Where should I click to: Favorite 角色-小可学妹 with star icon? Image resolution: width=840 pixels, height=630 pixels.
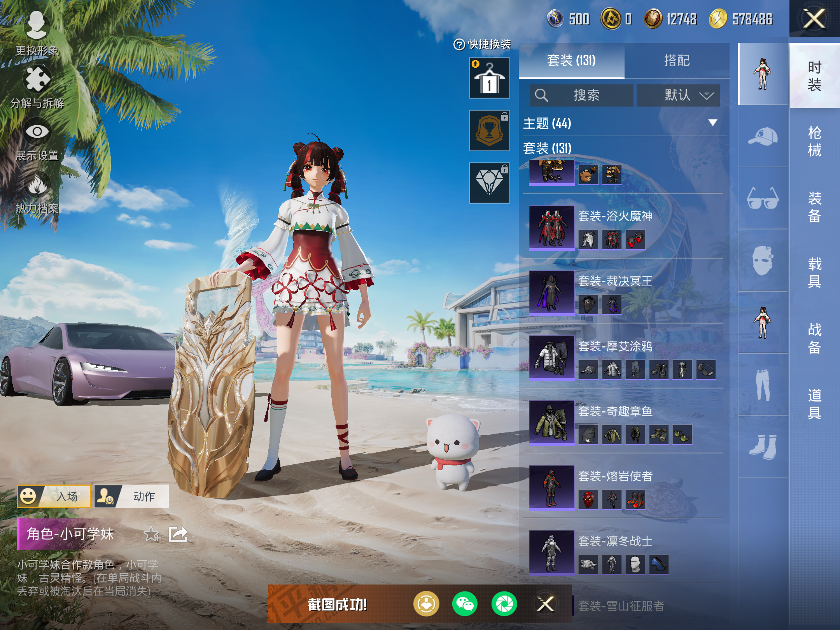(151, 534)
